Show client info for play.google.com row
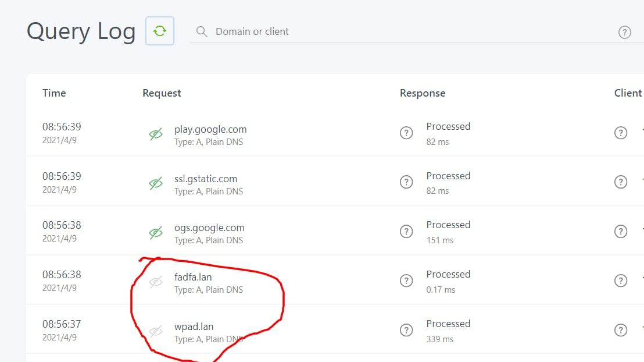Viewport: 644px width, 362px height. click(x=621, y=133)
